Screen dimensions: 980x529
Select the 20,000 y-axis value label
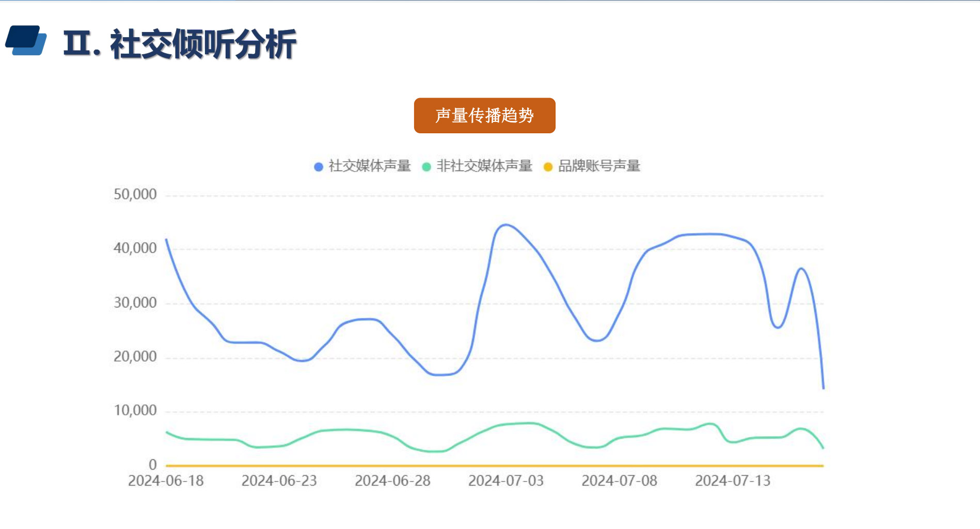tap(135, 356)
